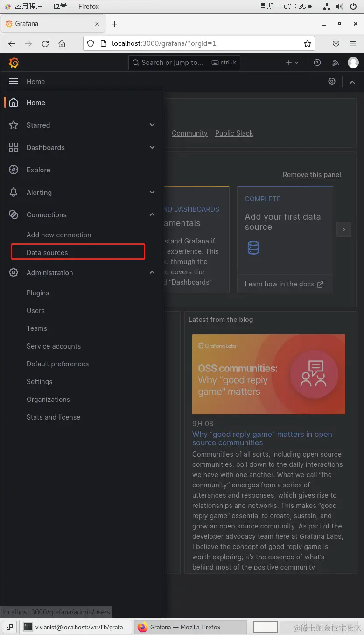Open Data sources menu item
The height and width of the screenshot is (635, 364).
pos(47,253)
